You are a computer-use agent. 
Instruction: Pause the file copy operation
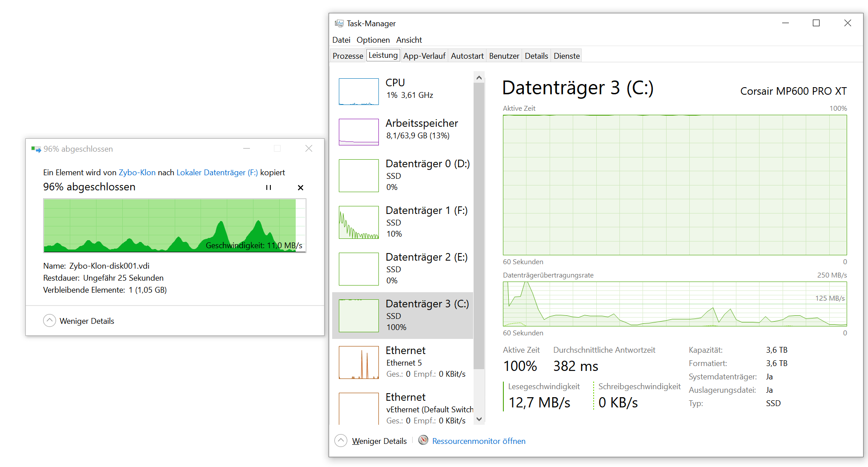[x=269, y=188]
